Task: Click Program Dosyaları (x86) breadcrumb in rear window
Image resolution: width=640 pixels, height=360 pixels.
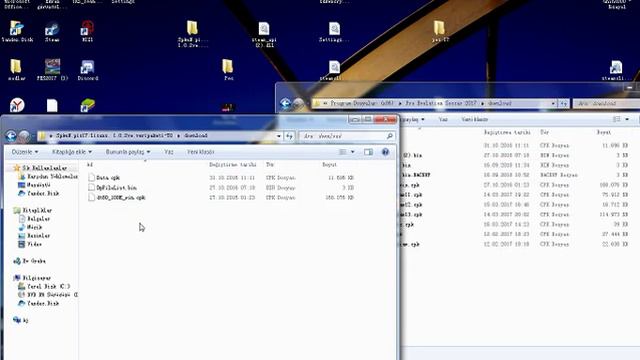Action: (362, 104)
